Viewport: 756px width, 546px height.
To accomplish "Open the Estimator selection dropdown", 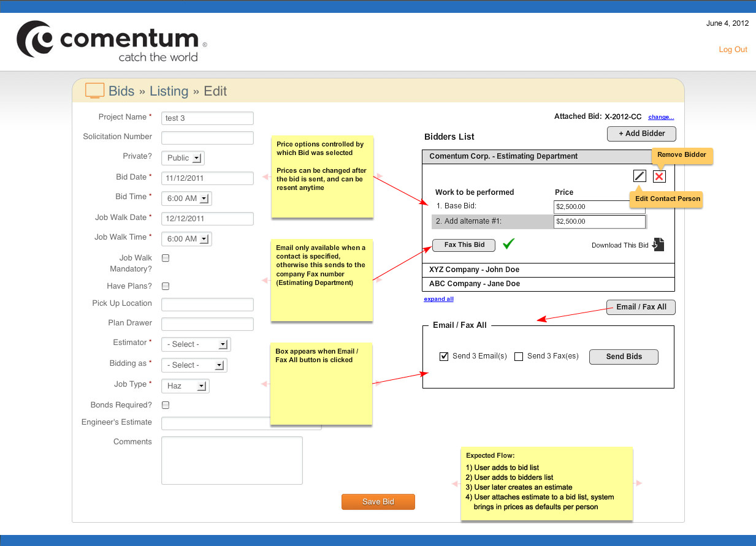I will pyautogui.click(x=195, y=344).
